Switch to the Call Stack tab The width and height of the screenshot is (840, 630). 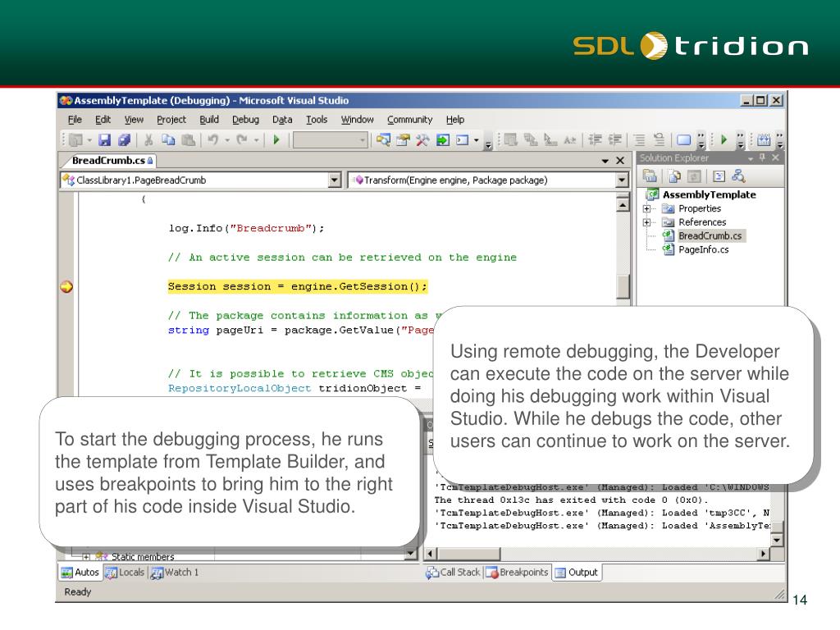pos(453,572)
